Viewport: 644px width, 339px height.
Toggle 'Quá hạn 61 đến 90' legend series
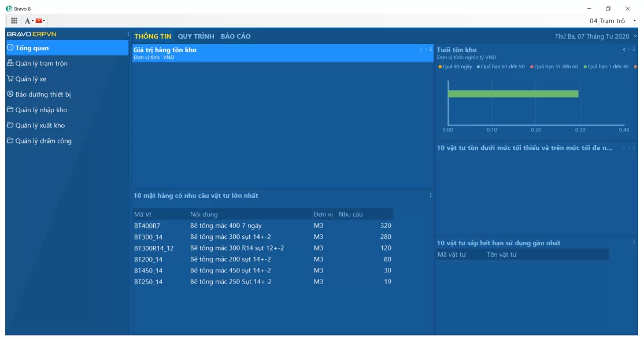(502, 67)
